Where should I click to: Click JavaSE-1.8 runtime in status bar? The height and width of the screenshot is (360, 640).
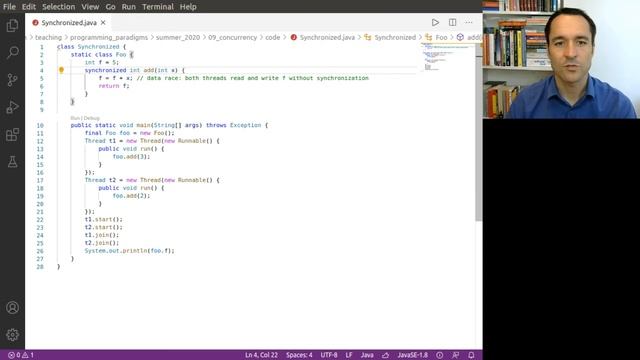click(413, 355)
